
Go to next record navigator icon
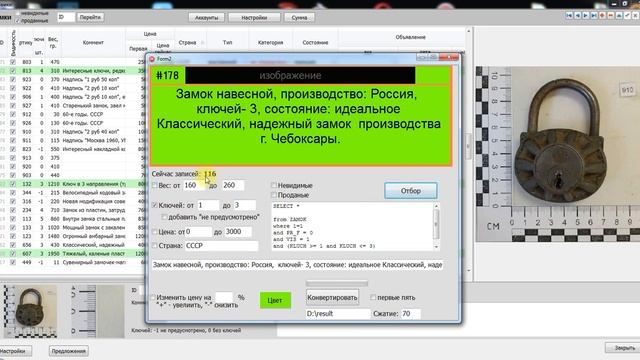pyautogui.click(x=586, y=16)
